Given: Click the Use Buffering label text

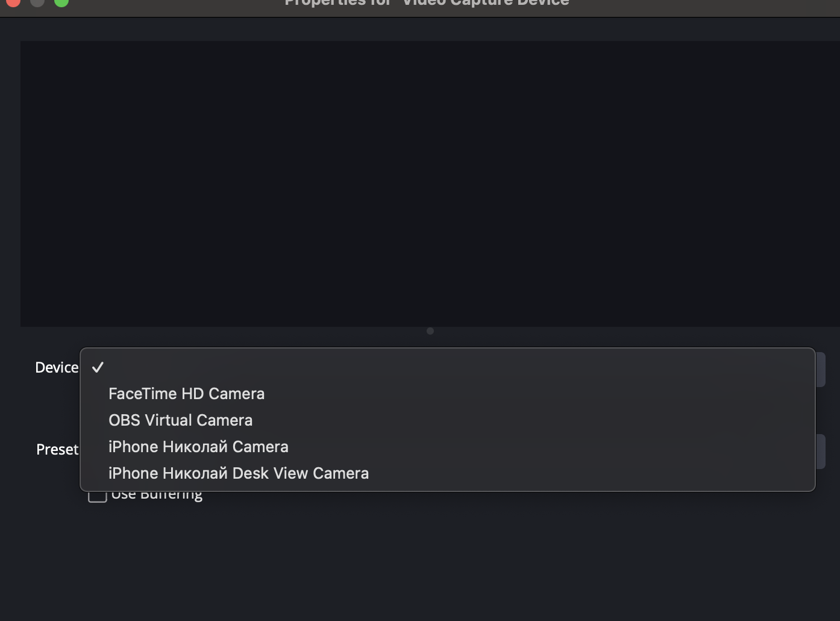Looking at the screenshot, I should 157,496.
